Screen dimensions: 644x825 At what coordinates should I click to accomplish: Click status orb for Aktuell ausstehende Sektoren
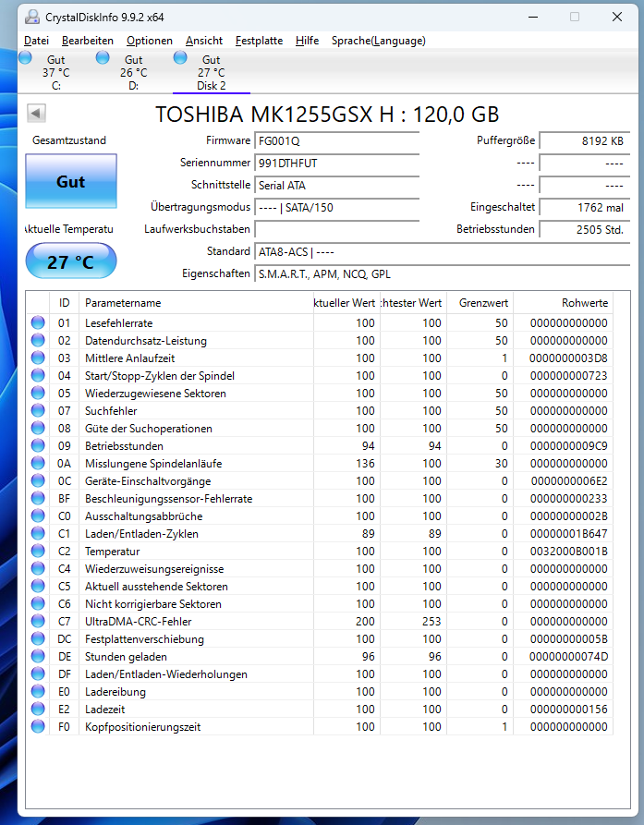coord(38,586)
